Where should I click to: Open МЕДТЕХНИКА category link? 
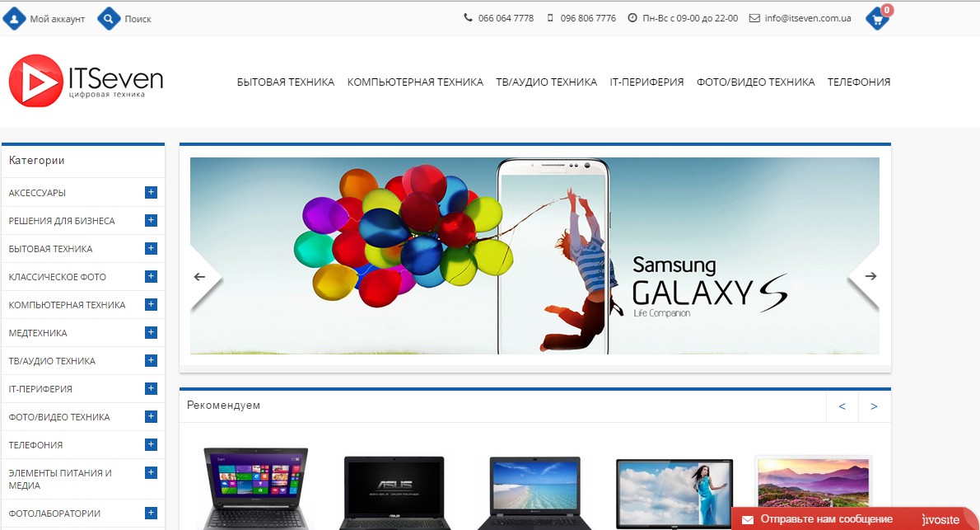(x=38, y=333)
